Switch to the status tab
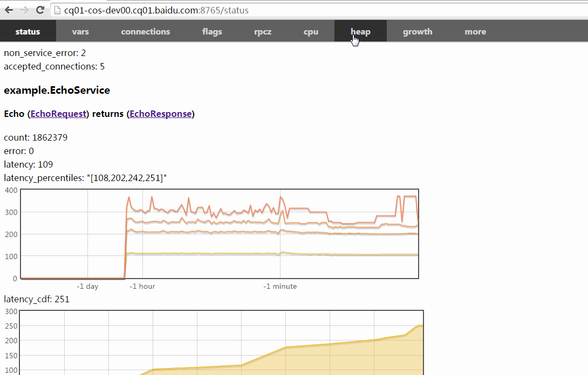 (28, 31)
